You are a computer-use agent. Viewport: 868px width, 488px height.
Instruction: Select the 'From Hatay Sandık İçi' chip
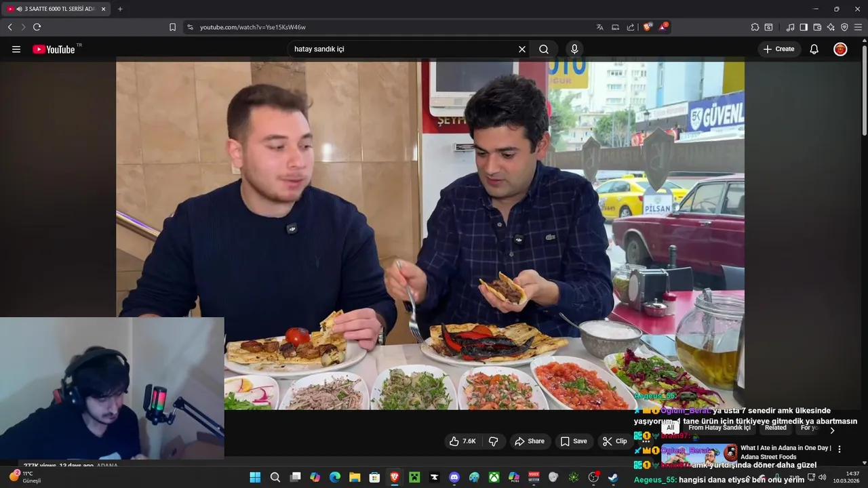coord(719,428)
